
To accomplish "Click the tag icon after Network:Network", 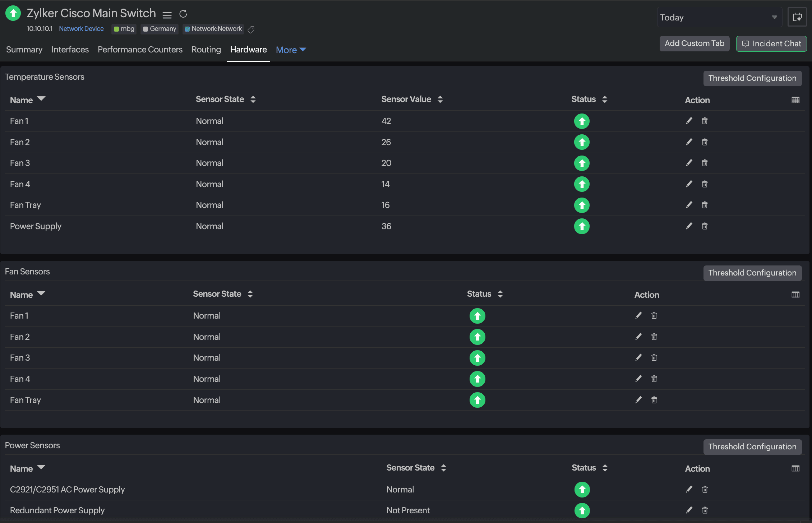I will pyautogui.click(x=251, y=29).
